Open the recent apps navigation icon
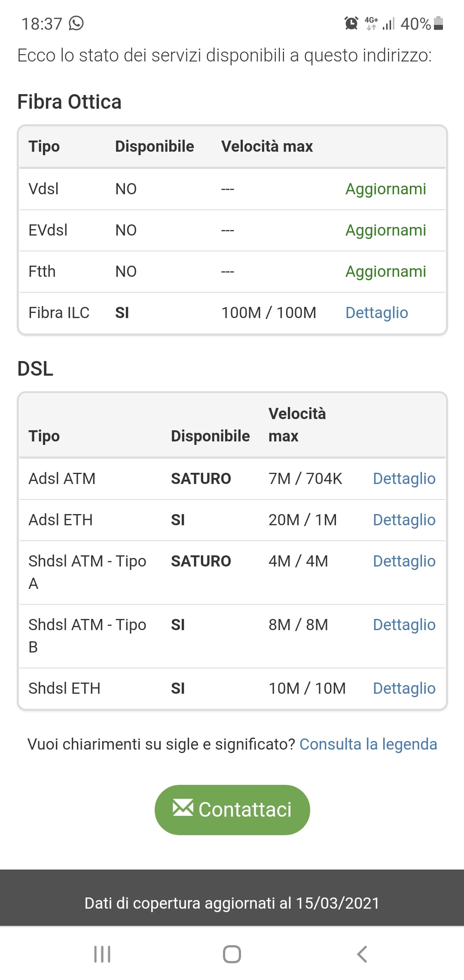 (102, 954)
